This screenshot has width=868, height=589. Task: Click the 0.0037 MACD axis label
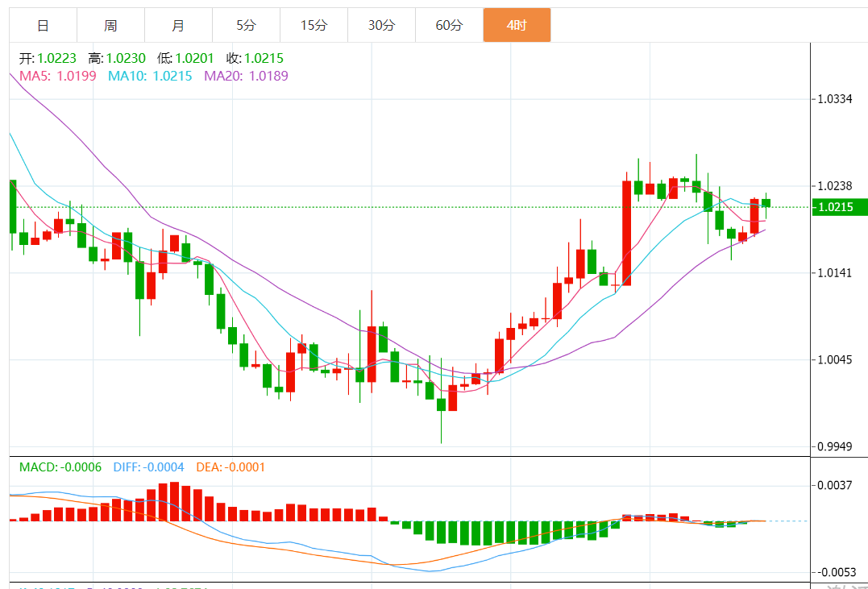pos(835,486)
